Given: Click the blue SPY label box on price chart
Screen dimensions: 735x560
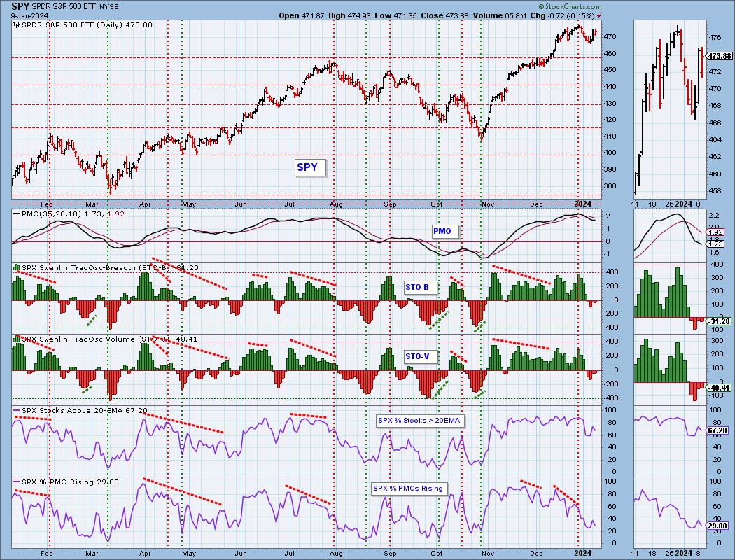Looking at the screenshot, I should 310,167.
